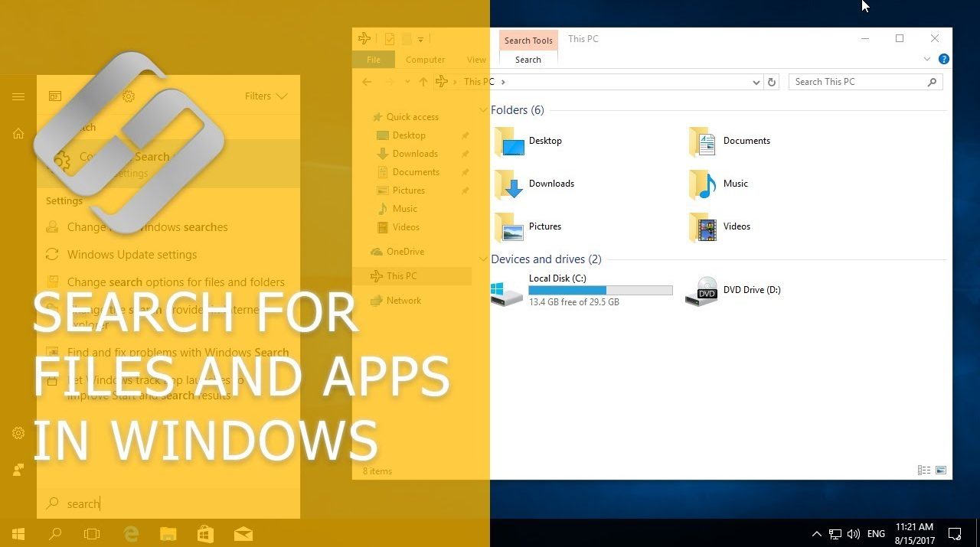Switch to large icons view layout
Viewport: 980px width, 547px height.
tap(941, 470)
